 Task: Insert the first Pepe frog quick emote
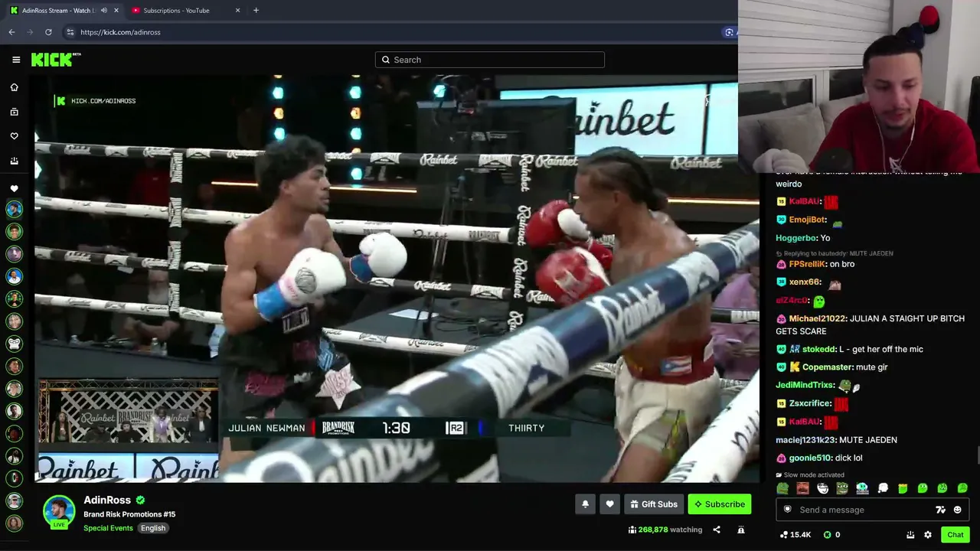(x=782, y=488)
